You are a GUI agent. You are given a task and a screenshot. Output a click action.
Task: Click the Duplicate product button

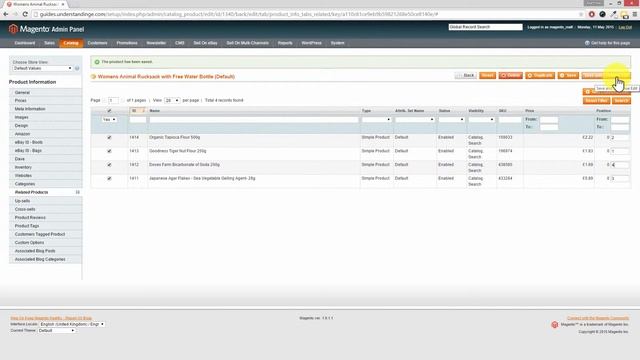[x=540, y=76]
